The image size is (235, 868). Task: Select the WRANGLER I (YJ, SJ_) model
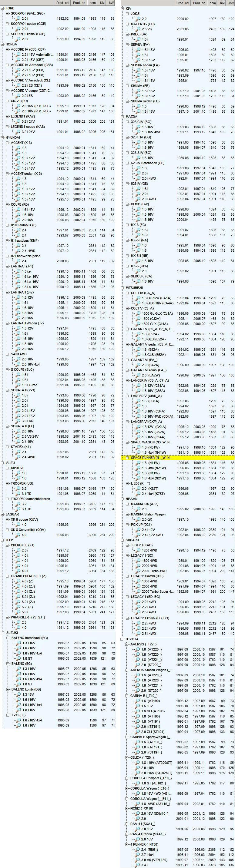(x=28, y=618)
